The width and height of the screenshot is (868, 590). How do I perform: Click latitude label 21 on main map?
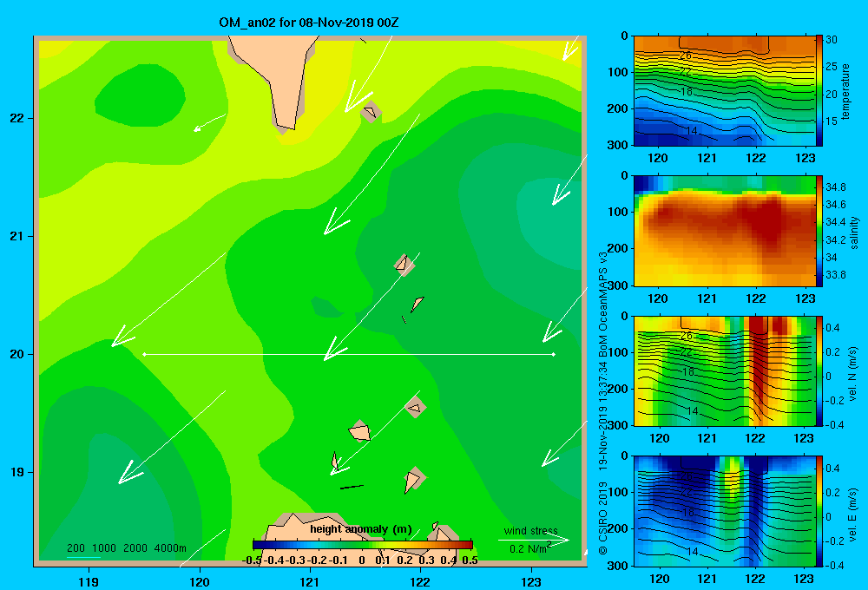coord(17,236)
